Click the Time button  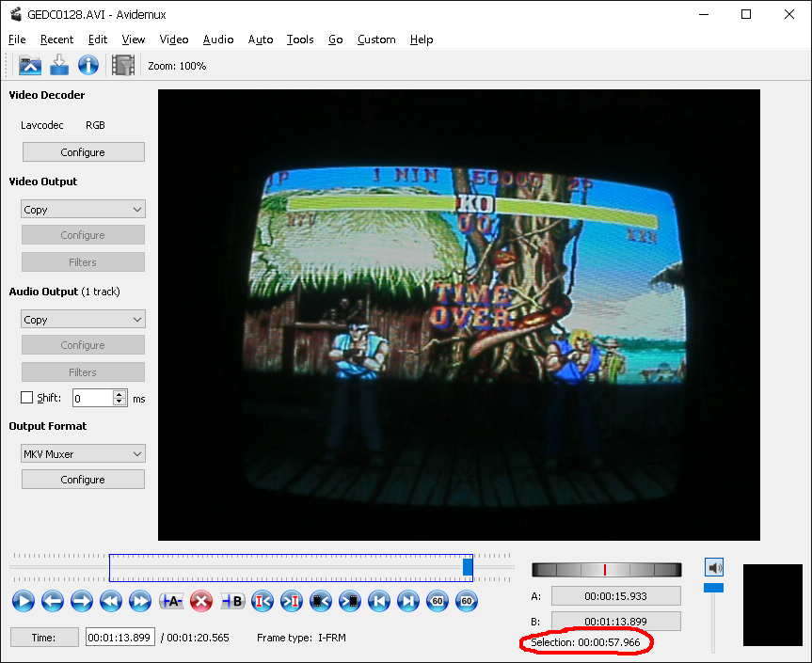coord(44,637)
